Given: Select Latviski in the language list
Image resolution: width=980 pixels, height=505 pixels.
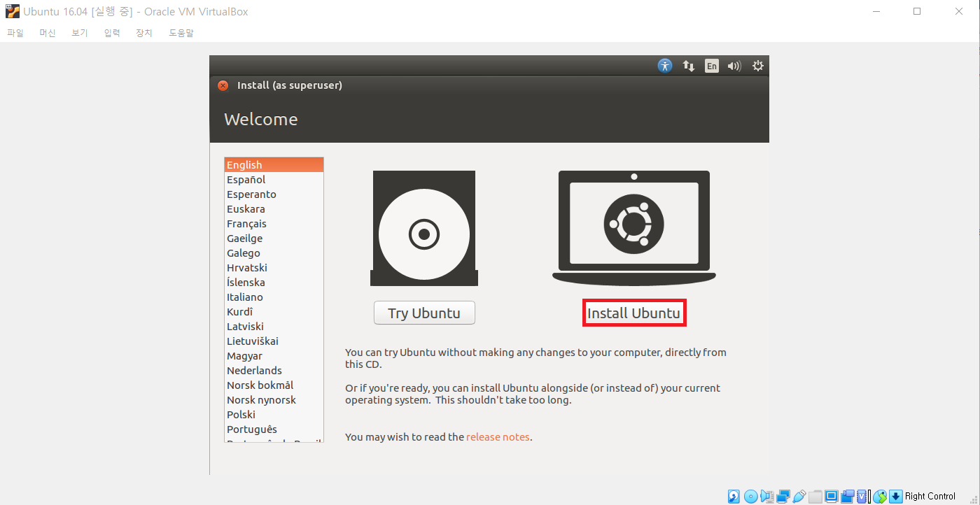Looking at the screenshot, I should pos(274,327).
